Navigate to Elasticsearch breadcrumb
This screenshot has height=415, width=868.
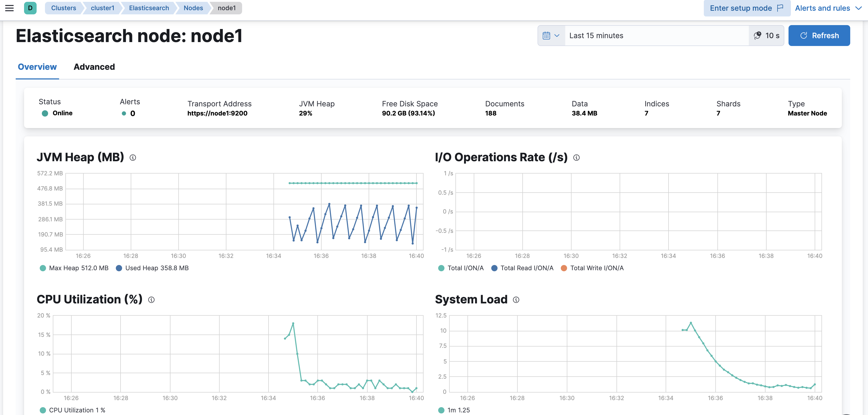coord(149,8)
